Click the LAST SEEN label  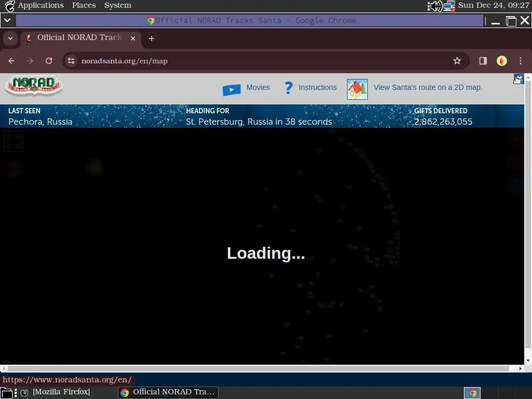pyautogui.click(x=24, y=111)
